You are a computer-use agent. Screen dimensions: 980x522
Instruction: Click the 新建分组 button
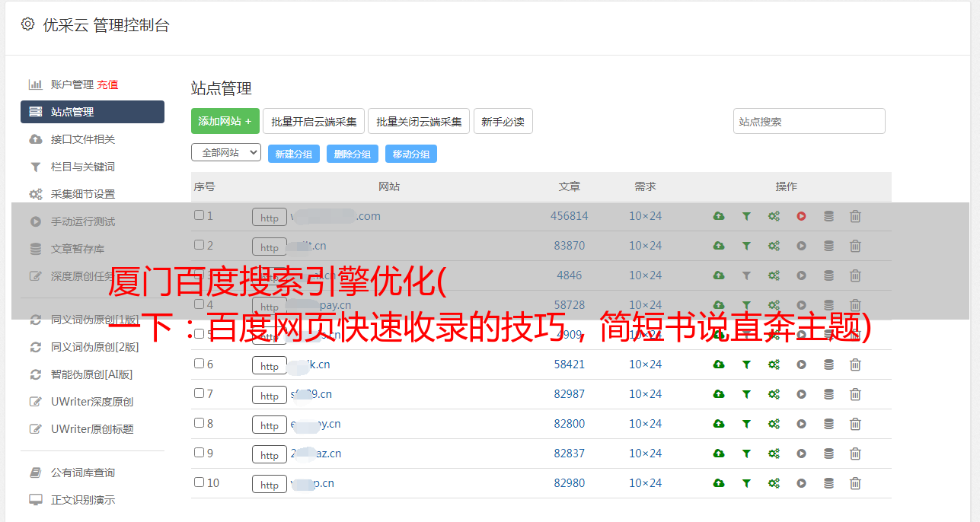[294, 154]
